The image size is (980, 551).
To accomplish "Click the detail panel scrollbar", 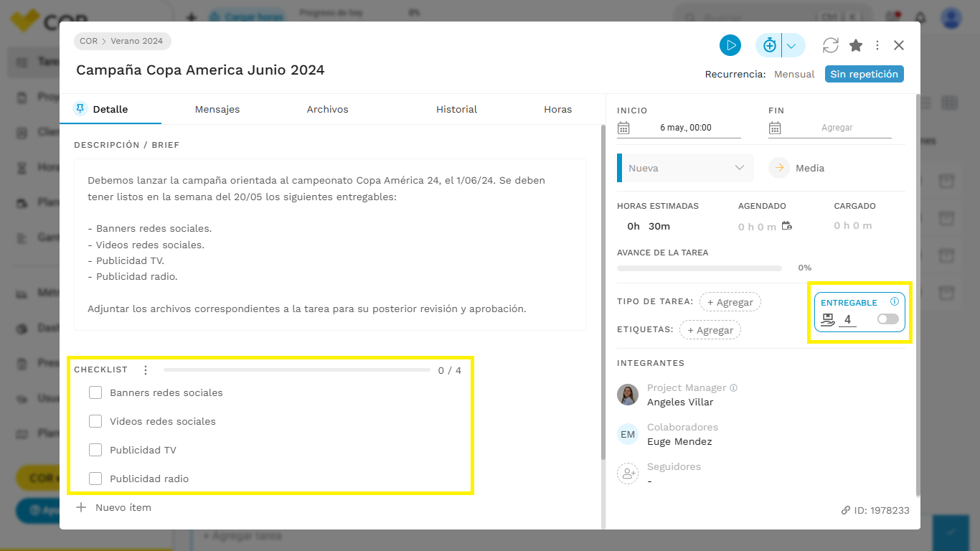I will pyautogui.click(x=603, y=292).
